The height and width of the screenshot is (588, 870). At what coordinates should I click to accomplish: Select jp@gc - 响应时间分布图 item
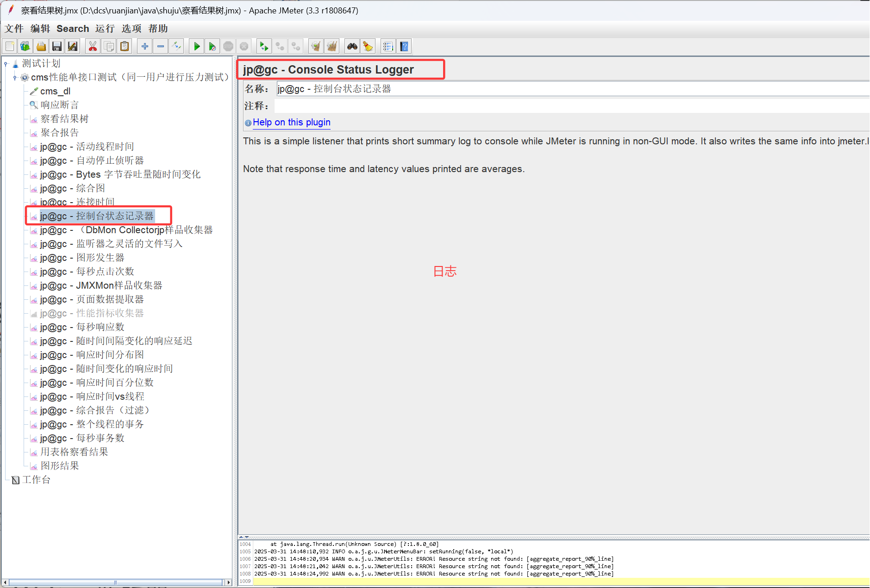[92, 355]
